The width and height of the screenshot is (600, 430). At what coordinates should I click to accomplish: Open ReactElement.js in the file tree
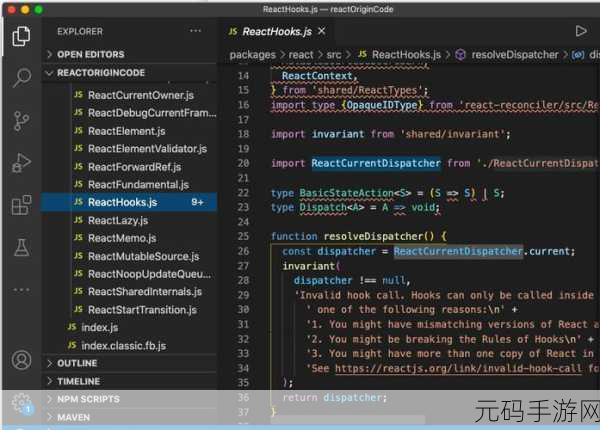(127, 131)
